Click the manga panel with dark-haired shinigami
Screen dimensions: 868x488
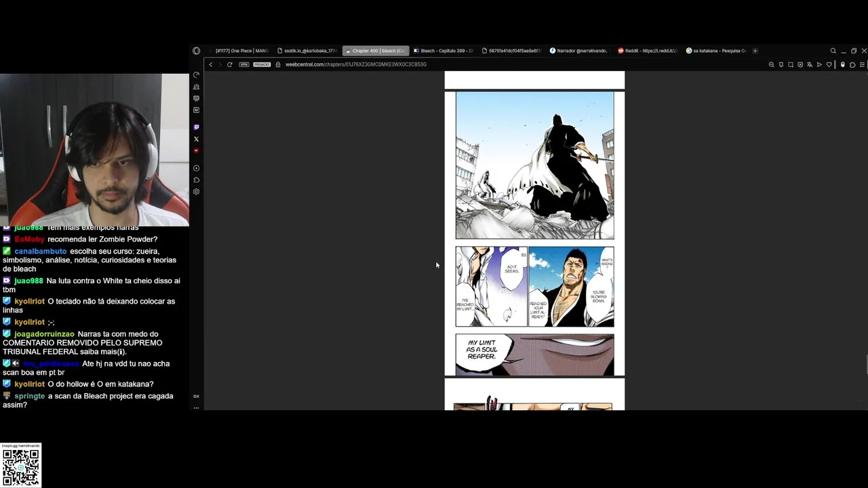tap(571, 287)
